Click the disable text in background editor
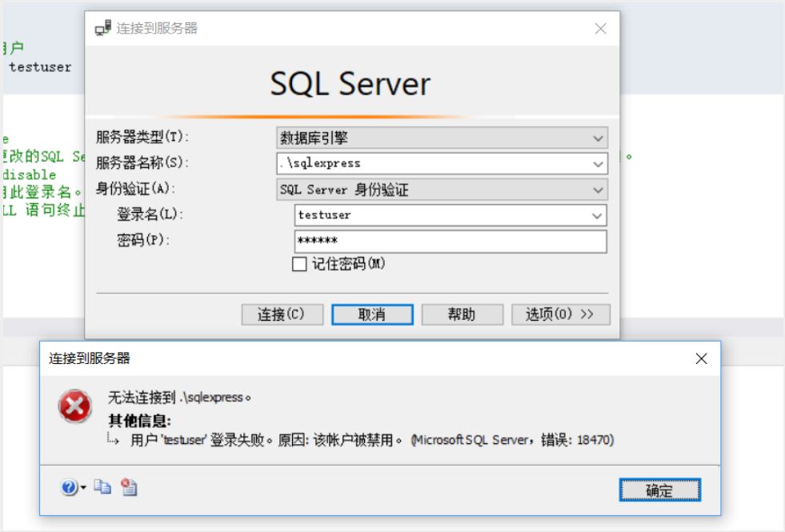 29,175
